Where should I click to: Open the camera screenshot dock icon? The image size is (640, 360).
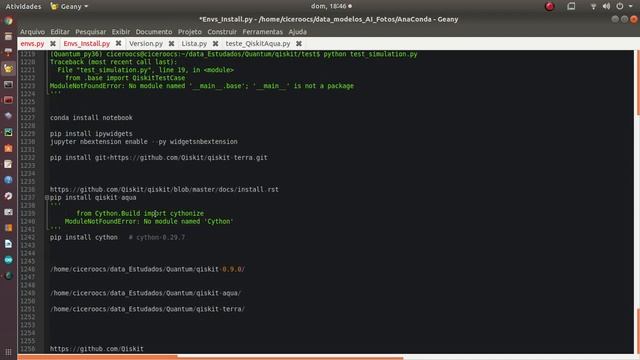click(x=8, y=212)
